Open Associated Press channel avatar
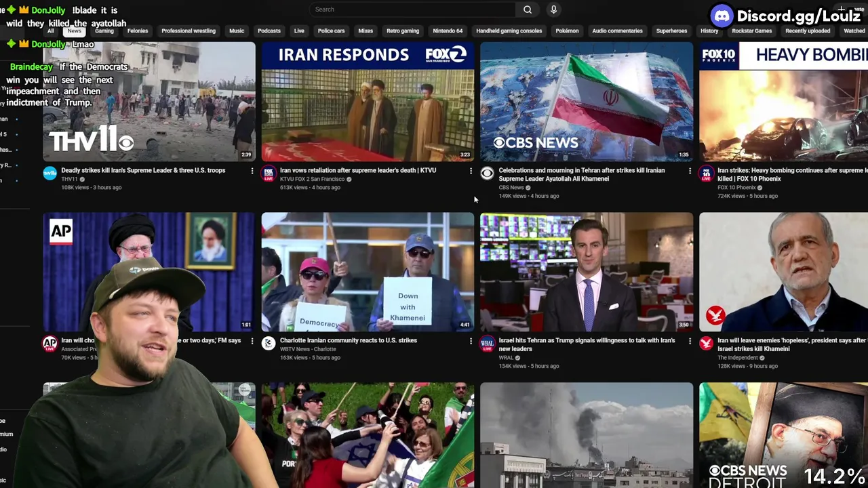Viewport: 868px width, 488px height. pyautogui.click(x=50, y=344)
